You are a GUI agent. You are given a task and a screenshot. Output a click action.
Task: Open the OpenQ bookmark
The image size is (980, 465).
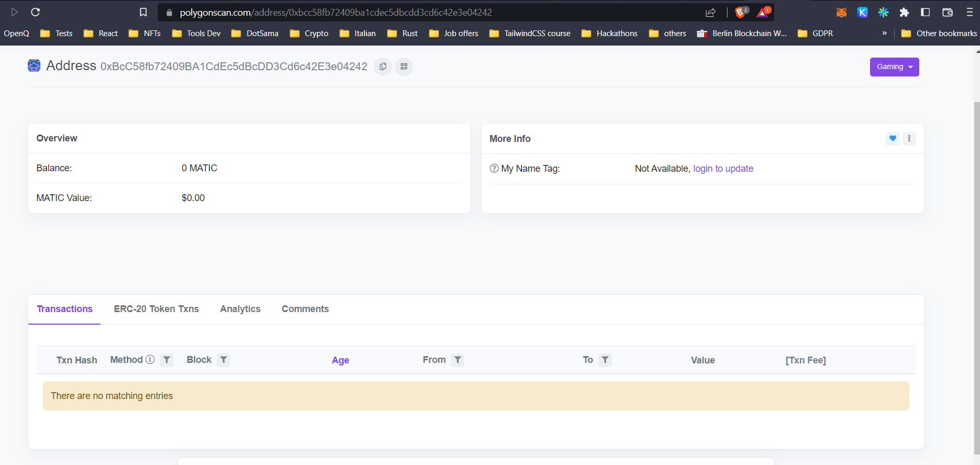point(16,33)
